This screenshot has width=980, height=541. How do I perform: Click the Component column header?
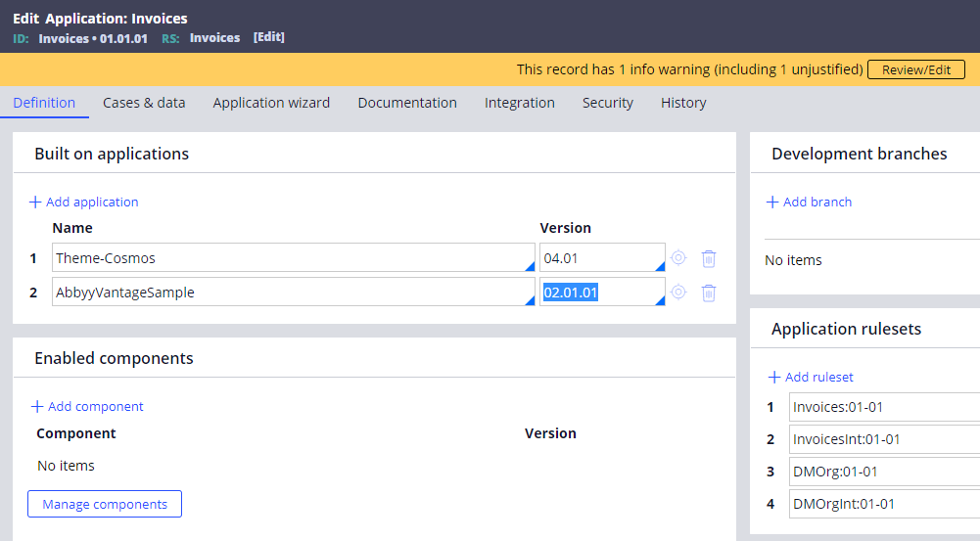point(76,433)
